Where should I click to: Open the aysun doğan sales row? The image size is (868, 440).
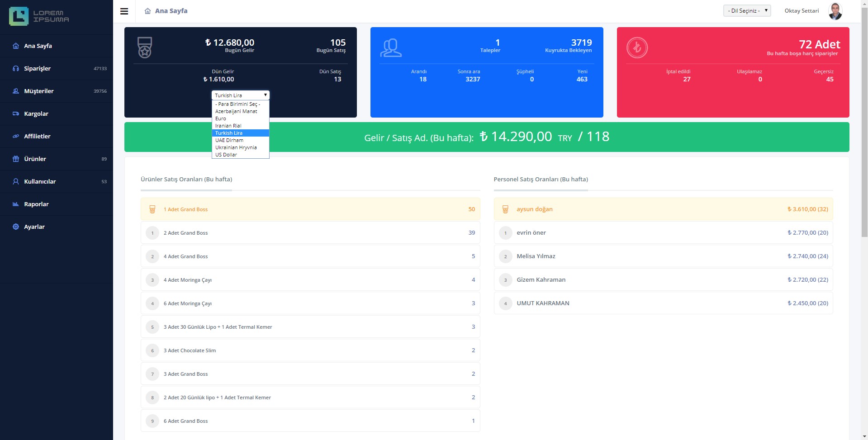[663, 209]
